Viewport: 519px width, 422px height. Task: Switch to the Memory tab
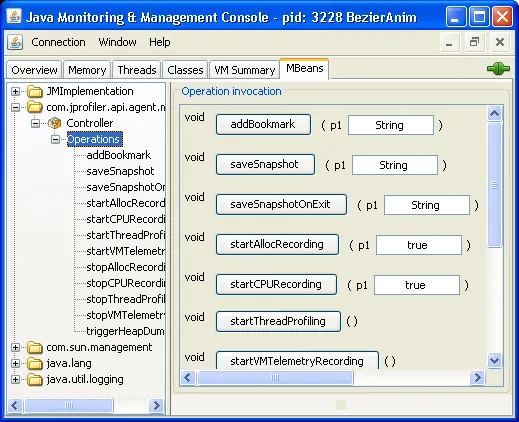pos(87,70)
